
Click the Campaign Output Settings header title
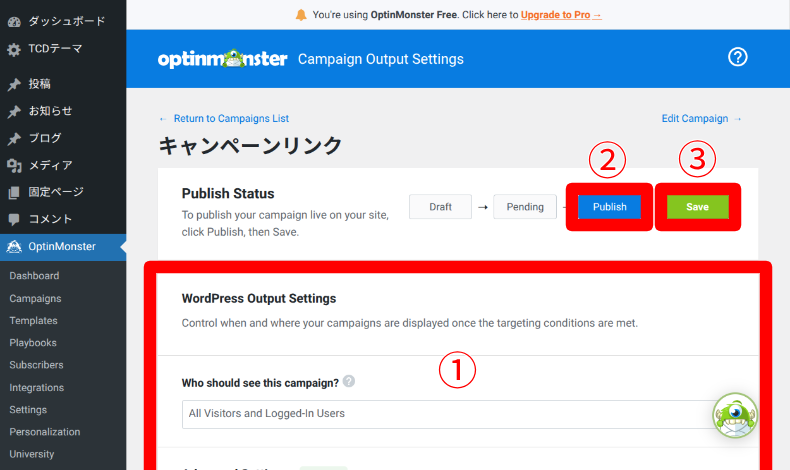click(380, 59)
